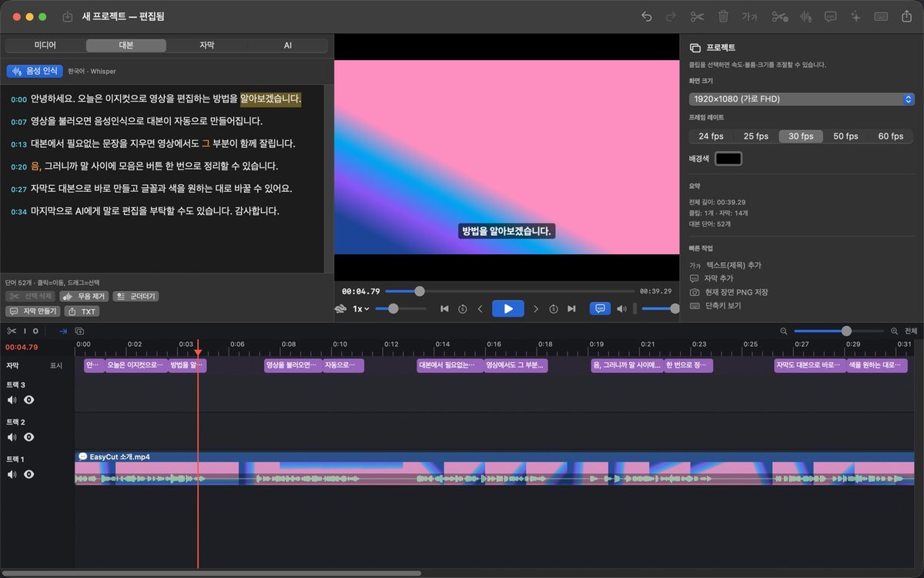Mute preview using the speaker icon
Viewport: 924px width, 578px height.
(x=621, y=308)
